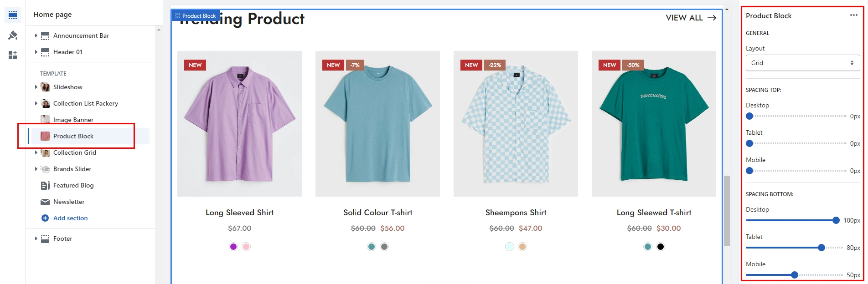This screenshot has height=284, width=868.
Task: Open the Sections panel icon
Action: click(13, 15)
